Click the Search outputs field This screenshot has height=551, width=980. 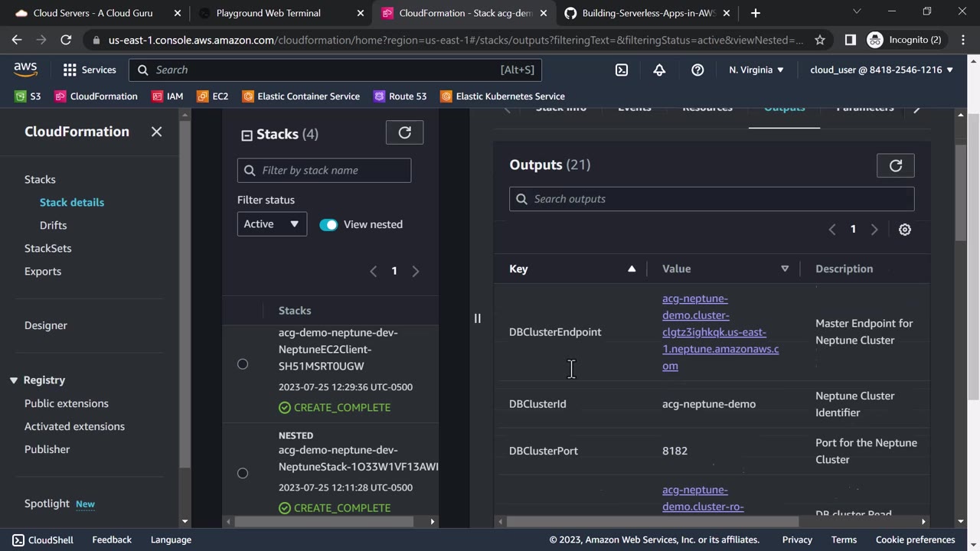(711, 199)
